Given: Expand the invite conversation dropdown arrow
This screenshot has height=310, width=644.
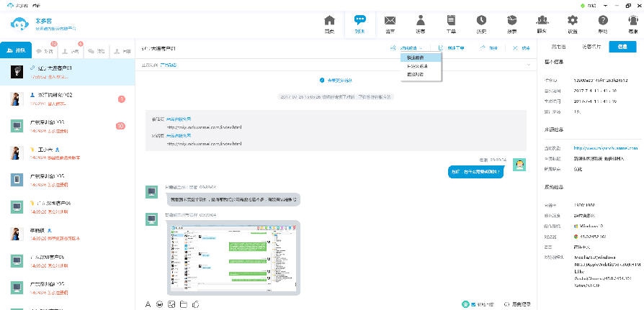Looking at the screenshot, I should click(421, 48).
